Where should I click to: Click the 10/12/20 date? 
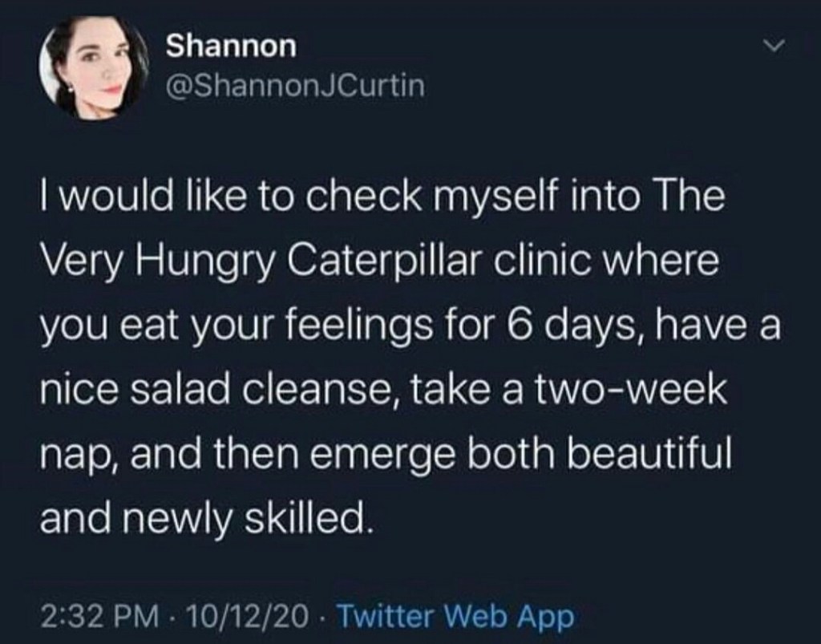tap(247, 617)
